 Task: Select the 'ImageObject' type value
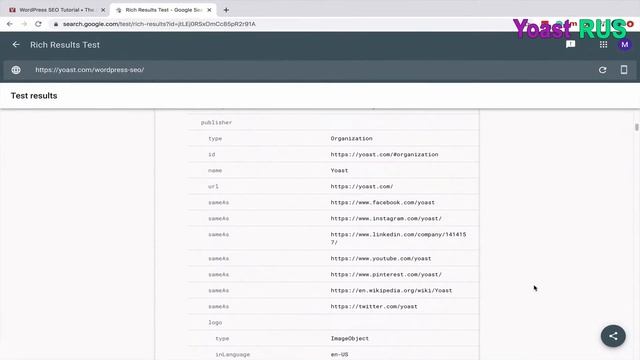(x=349, y=338)
